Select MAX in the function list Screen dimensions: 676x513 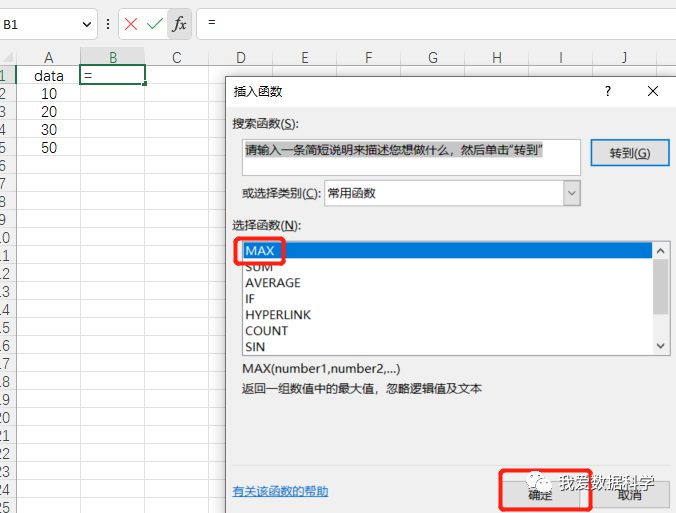pos(448,250)
